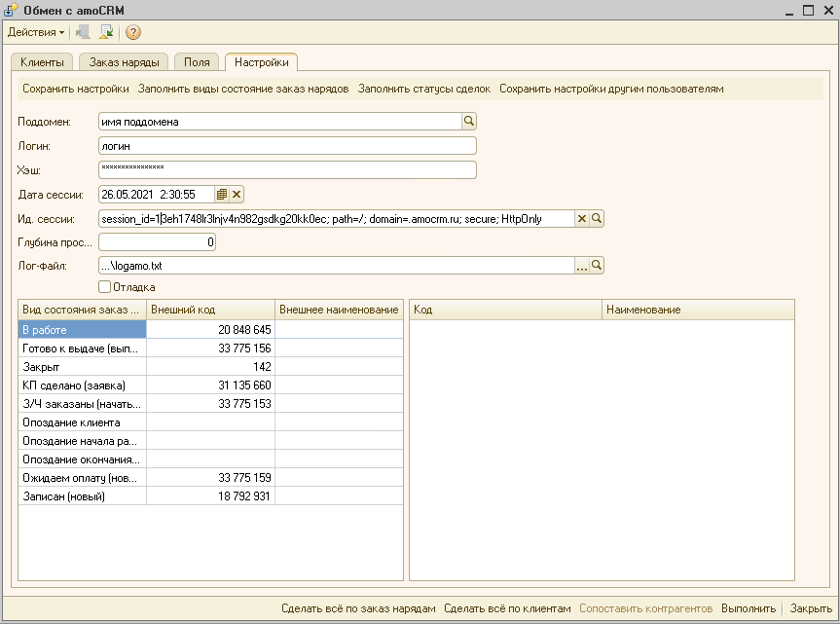Open calendar picker for Дата сессии
The height and width of the screenshot is (624, 840).
[222, 195]
